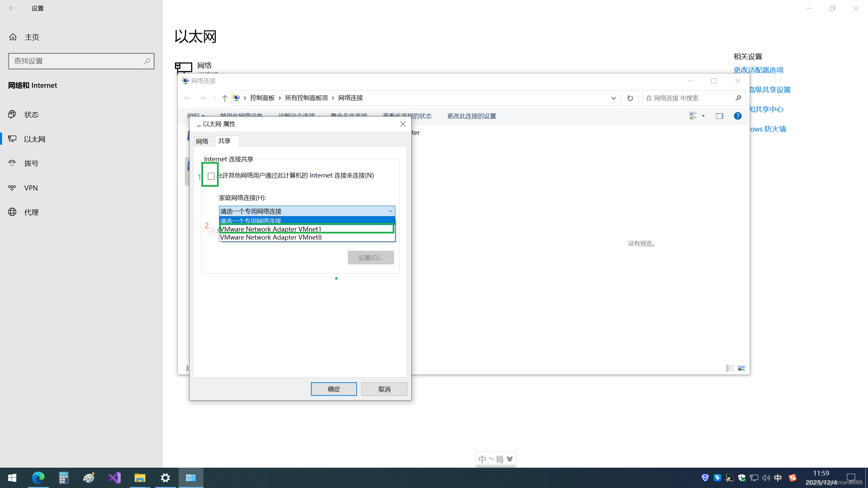Screen dimensions: 868x488
Task: Open the network tray icon
Action: click(x=754, y=478)
